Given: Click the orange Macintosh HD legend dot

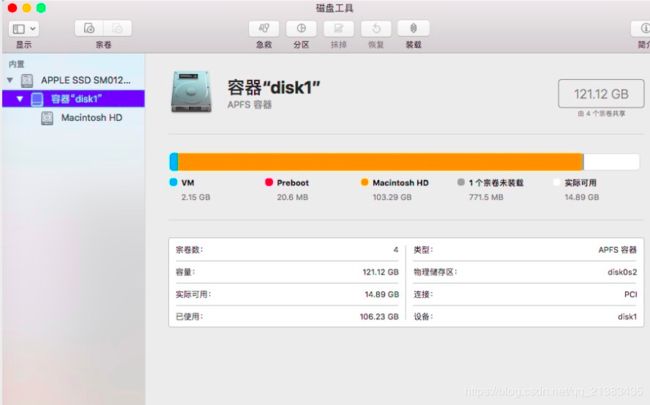Looking at the screenshot, I should click(x=364, y=182).
